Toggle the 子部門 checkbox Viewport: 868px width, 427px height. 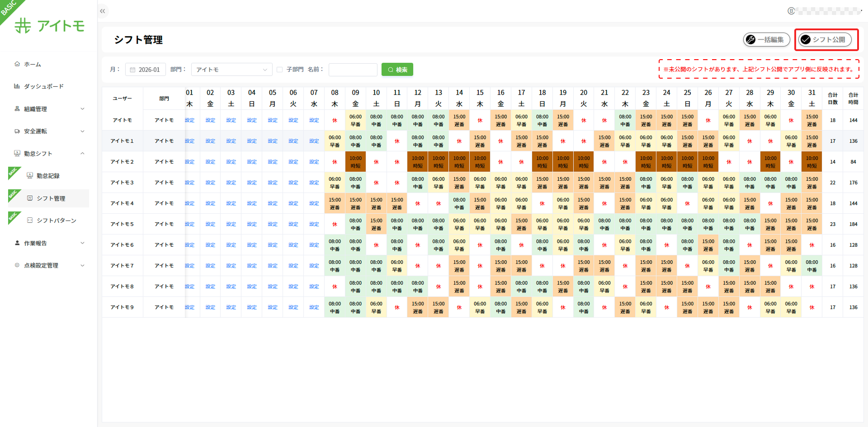click(279, 70)
